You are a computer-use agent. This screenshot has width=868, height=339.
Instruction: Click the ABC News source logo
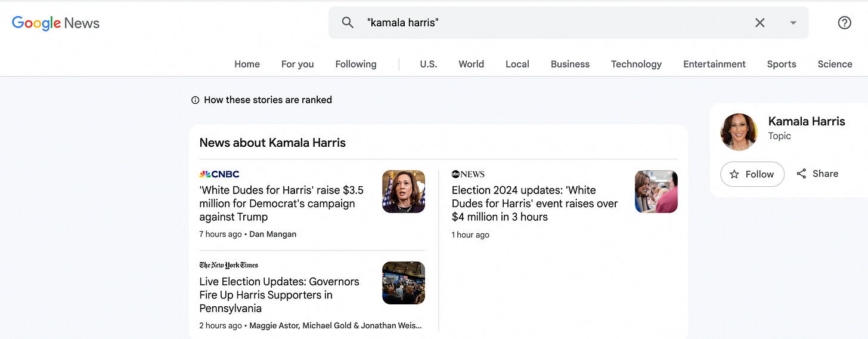tap(468, 174)
